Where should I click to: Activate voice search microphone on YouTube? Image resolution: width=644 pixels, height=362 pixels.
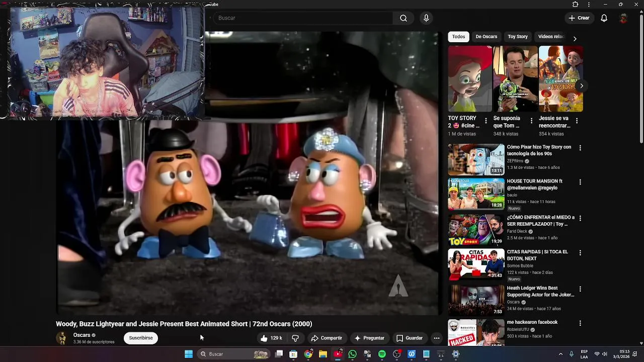(x=426, y=18)
